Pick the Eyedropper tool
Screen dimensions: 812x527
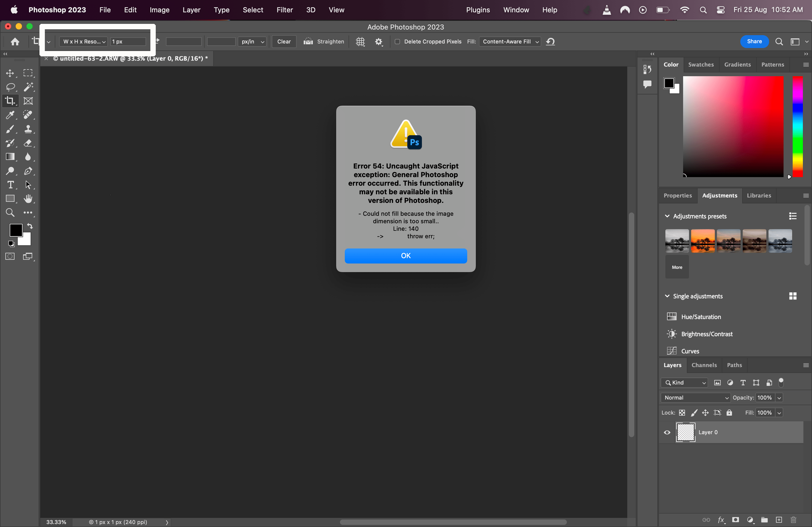10,115
